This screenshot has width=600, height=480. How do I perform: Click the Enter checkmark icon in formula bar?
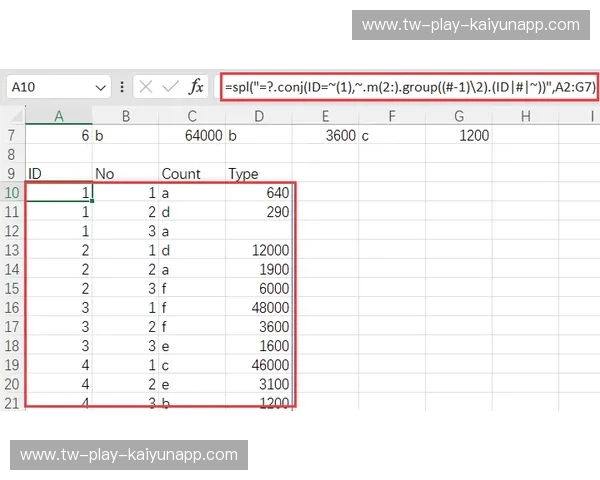pyautogui.click(x=171, y=87)
